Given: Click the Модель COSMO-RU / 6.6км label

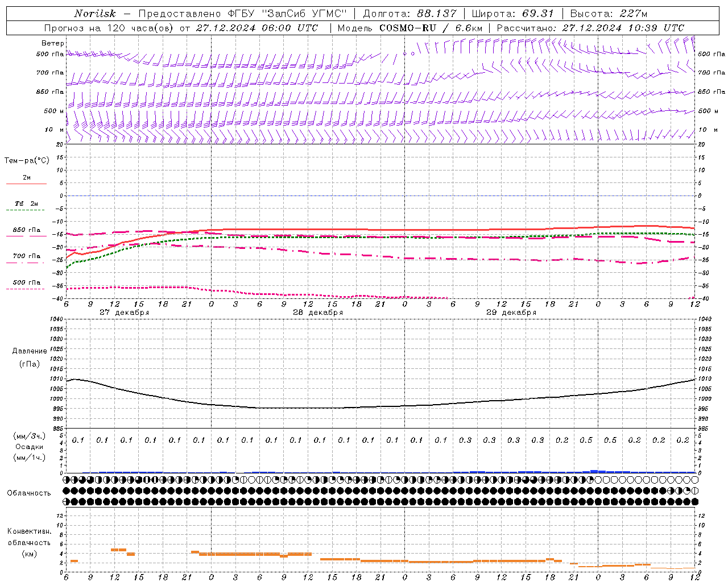Looking at the screenshot, I should (x=409, y=28).
